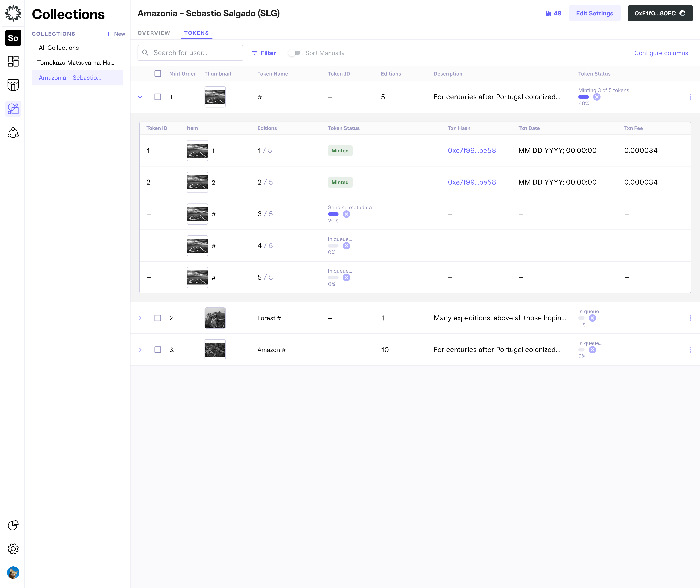
Task: Select Amazonia – Sebastio collection
Action: click(x=77, y=78)
